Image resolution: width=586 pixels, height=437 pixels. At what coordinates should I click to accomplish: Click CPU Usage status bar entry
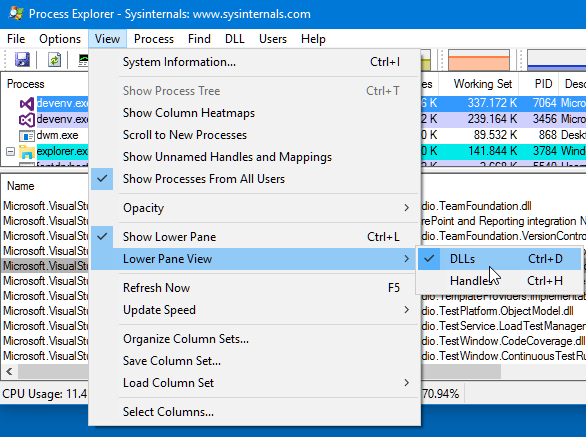44,394
